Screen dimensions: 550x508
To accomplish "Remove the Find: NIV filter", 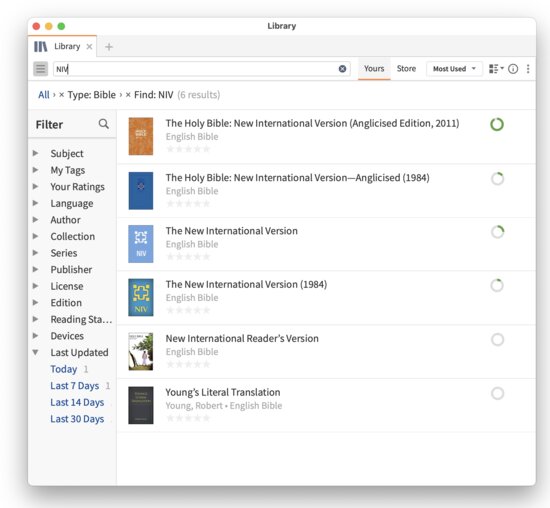I will pyautogui.click(x=128, y=95).
